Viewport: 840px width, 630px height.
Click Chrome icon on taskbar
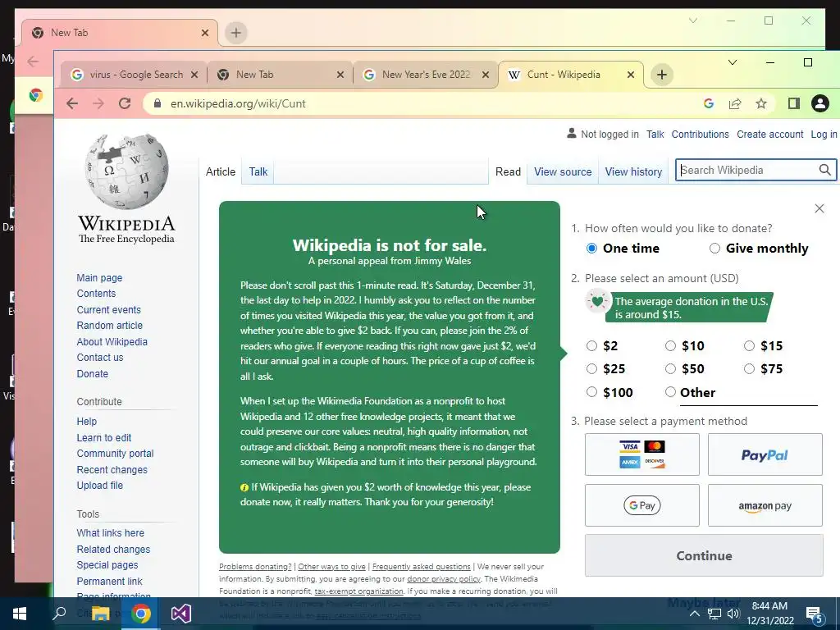pos(141,614)
